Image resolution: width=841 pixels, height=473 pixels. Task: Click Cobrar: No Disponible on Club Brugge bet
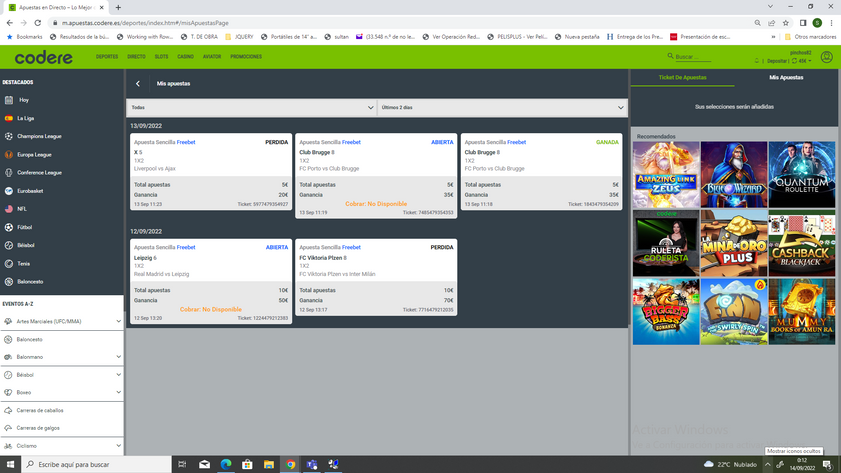pyautogui.click(x=376, y=204)
